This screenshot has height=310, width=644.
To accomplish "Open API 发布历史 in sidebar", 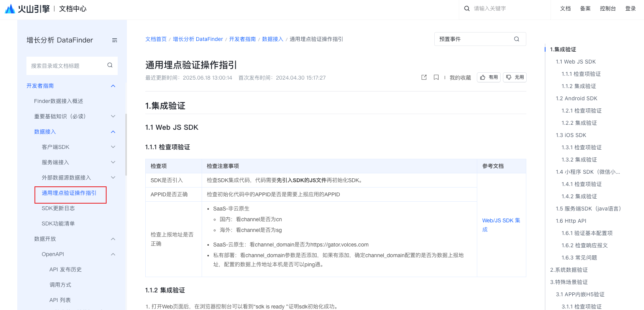I will (66, 269).
